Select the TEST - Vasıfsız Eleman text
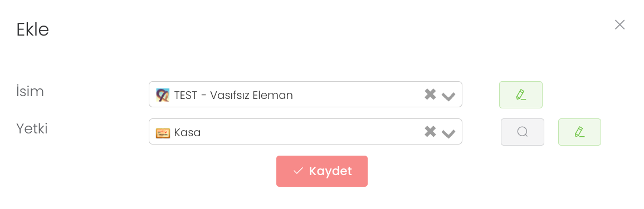This screenshot has width=644, height=209. click(x=233, y=95)
